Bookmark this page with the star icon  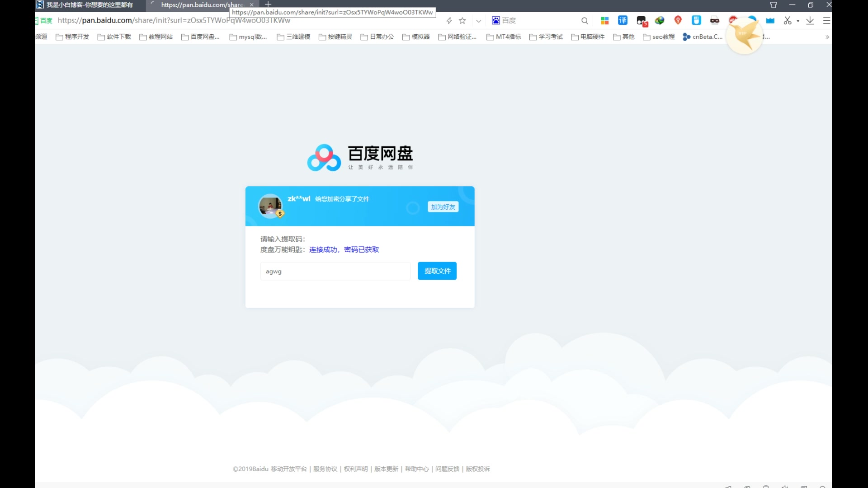[462, 21]
